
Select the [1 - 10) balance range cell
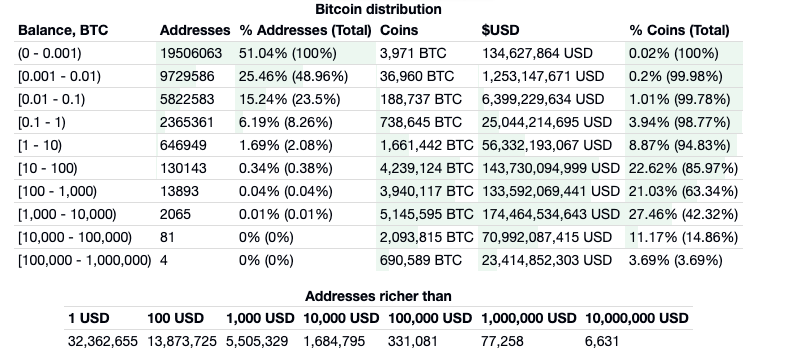40,146
